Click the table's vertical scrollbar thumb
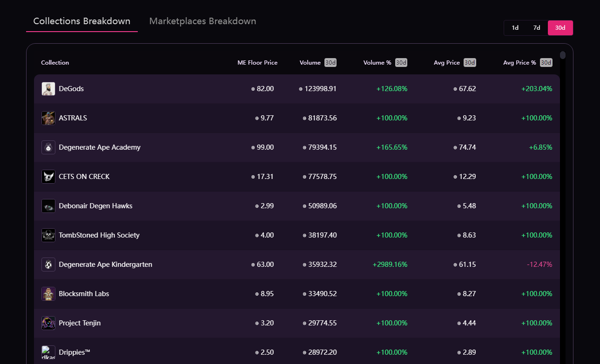Image resolution: width=600 pixels, height=364 pixels. point(563,55)
